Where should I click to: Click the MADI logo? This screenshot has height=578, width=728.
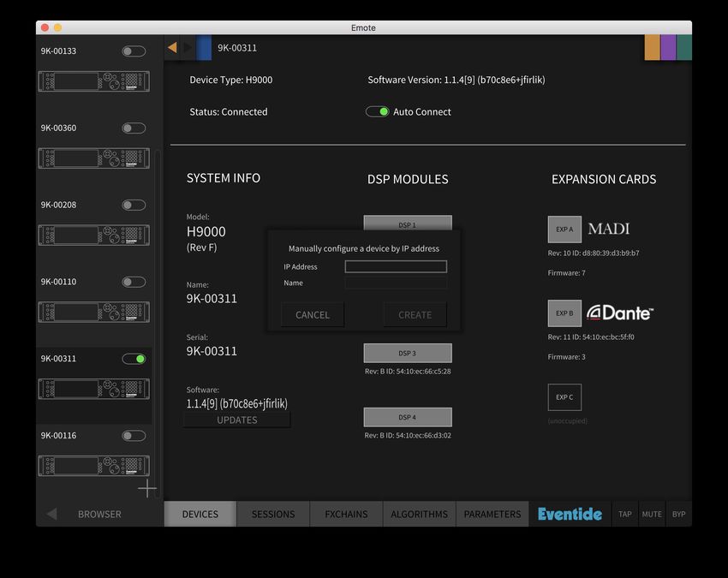(x=609, y=229)
